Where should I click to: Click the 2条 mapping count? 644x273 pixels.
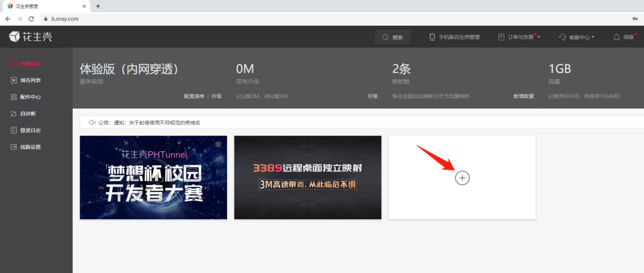tap(401, 69)
